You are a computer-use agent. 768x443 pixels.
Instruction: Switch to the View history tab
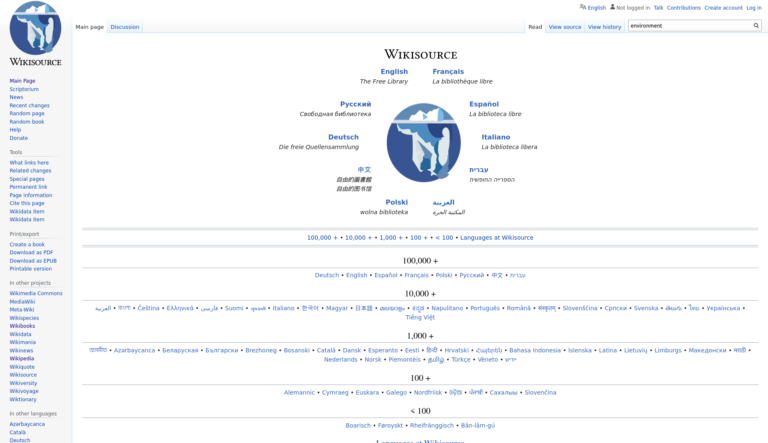(x=604, y=27)
